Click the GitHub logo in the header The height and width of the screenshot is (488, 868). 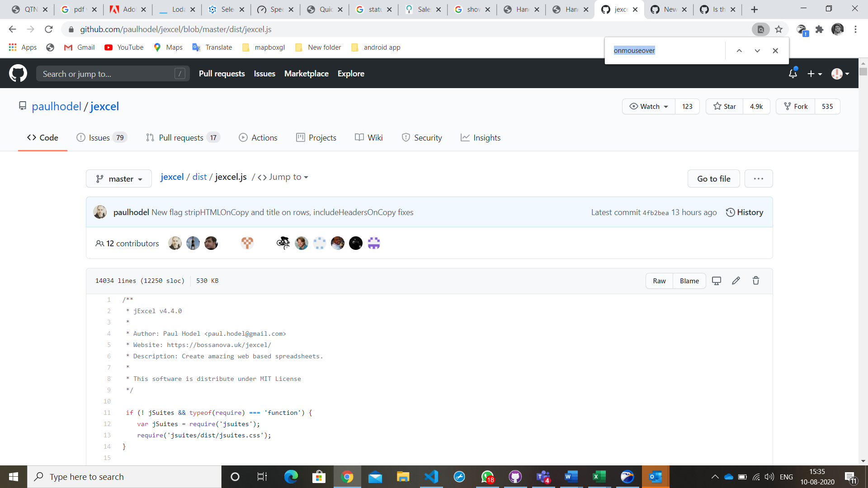[x=18, y=73]
